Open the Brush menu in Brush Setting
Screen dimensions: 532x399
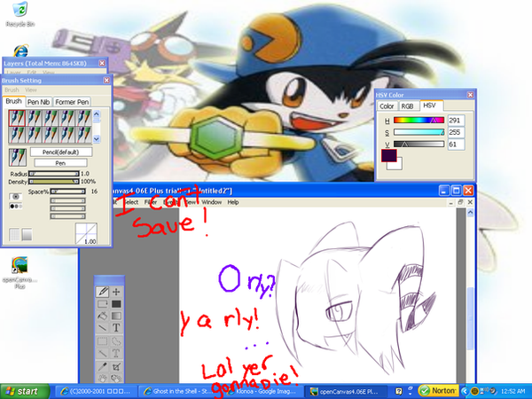pyautogui.click(x=12, y=90)
